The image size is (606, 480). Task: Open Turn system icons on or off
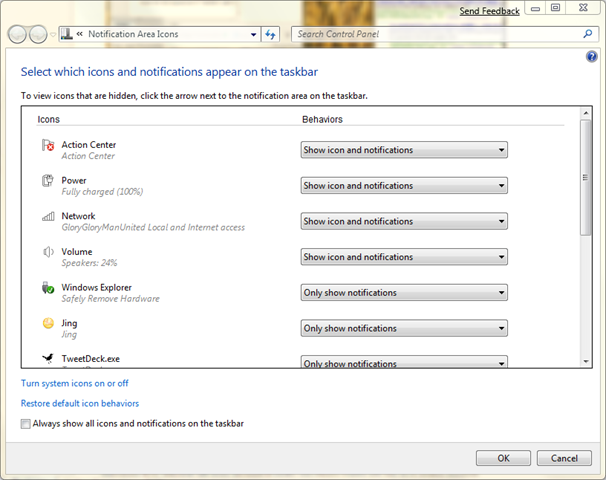pos(75,383)
